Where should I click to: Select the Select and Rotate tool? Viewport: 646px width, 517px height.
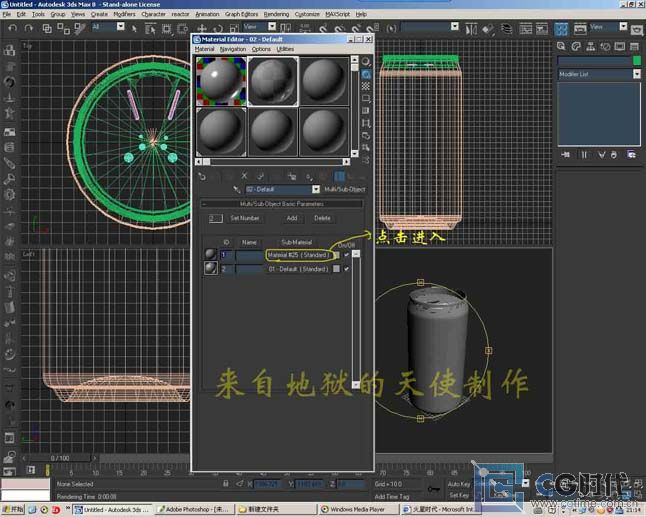coord(218,28)
